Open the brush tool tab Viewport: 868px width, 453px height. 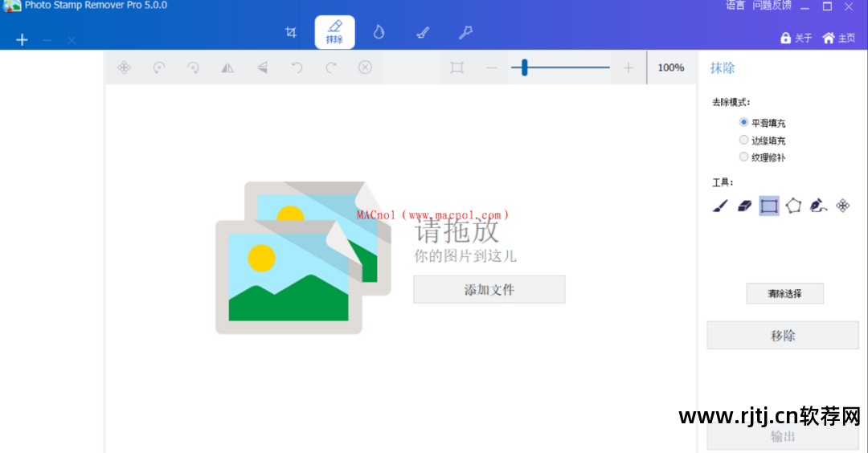pyautogui.click(x=423, y=32)
